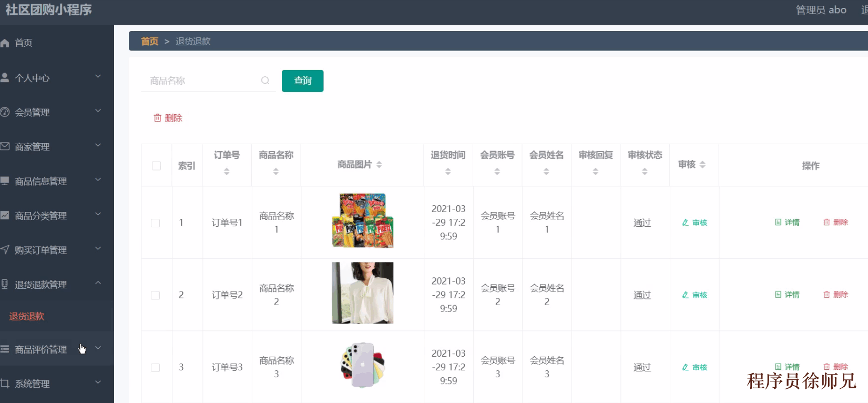Click 审核 pencil action for 订单号1
This screenshot has width=868, height=403.
[695, 223]
